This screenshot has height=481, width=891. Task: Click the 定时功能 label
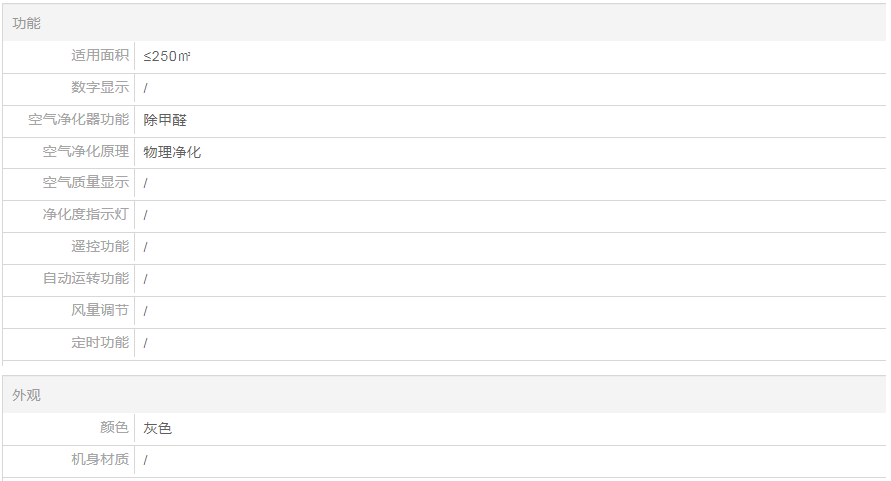tap(99, 343)
